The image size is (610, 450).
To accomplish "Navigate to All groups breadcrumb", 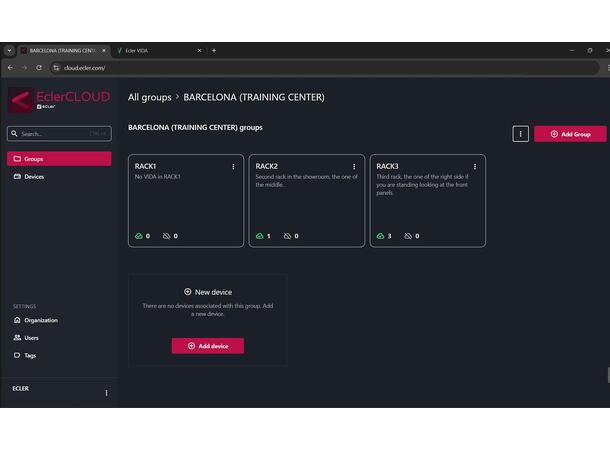I will point(149,97).
